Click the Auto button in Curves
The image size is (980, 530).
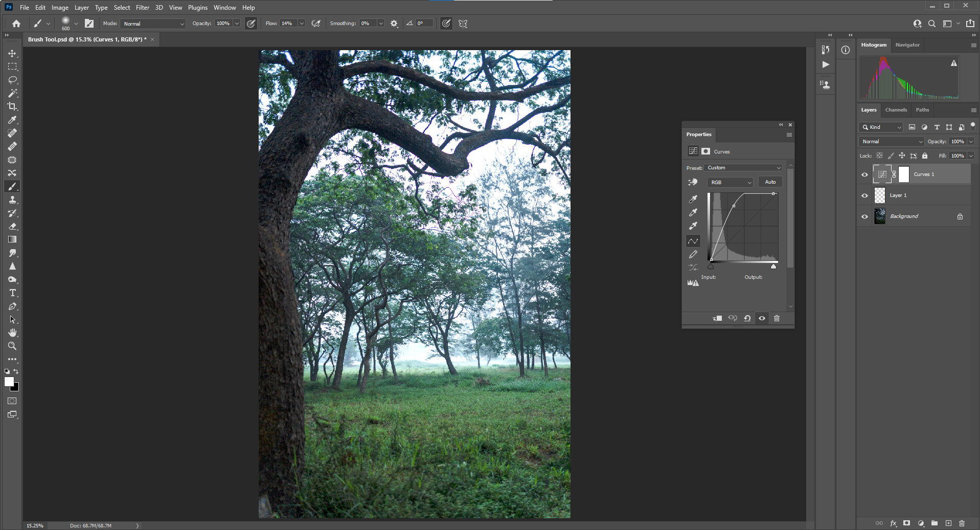pyautogui.click(x=770, y=182)
